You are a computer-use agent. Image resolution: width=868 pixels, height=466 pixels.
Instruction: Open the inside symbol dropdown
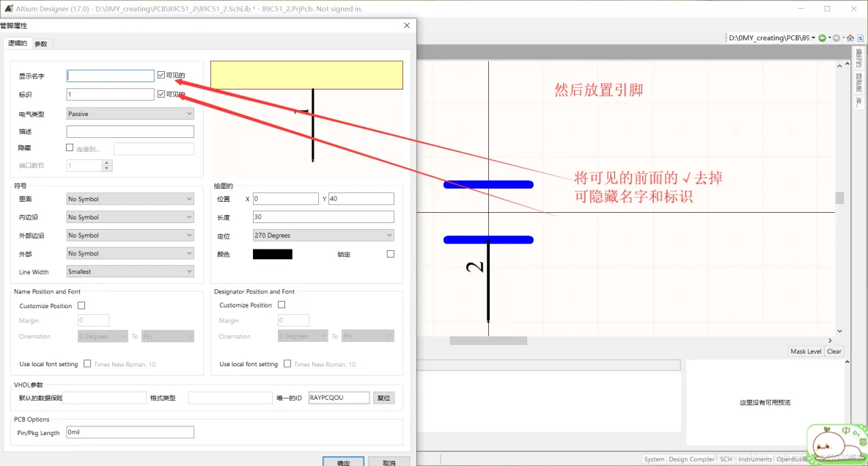130,199
